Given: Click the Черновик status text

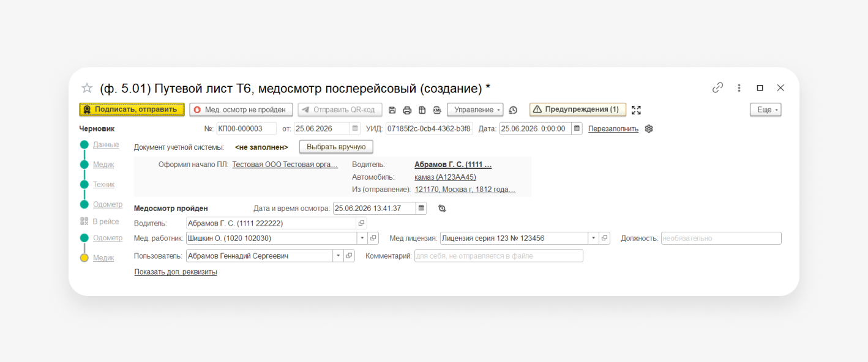Looking at the screenshot, I should 97,128.
